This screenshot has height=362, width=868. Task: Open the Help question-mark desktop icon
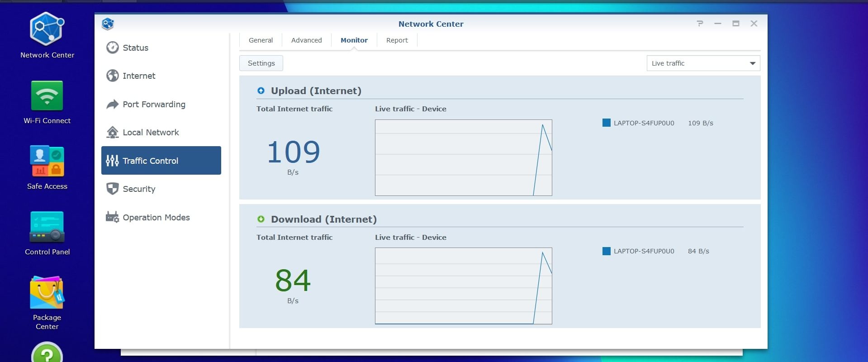47,353
